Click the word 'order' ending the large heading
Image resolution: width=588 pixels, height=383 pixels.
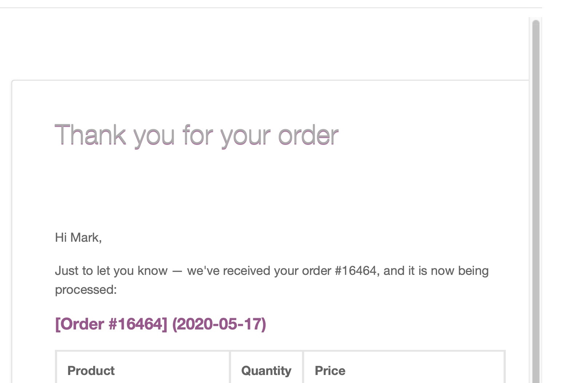point(309,135)
